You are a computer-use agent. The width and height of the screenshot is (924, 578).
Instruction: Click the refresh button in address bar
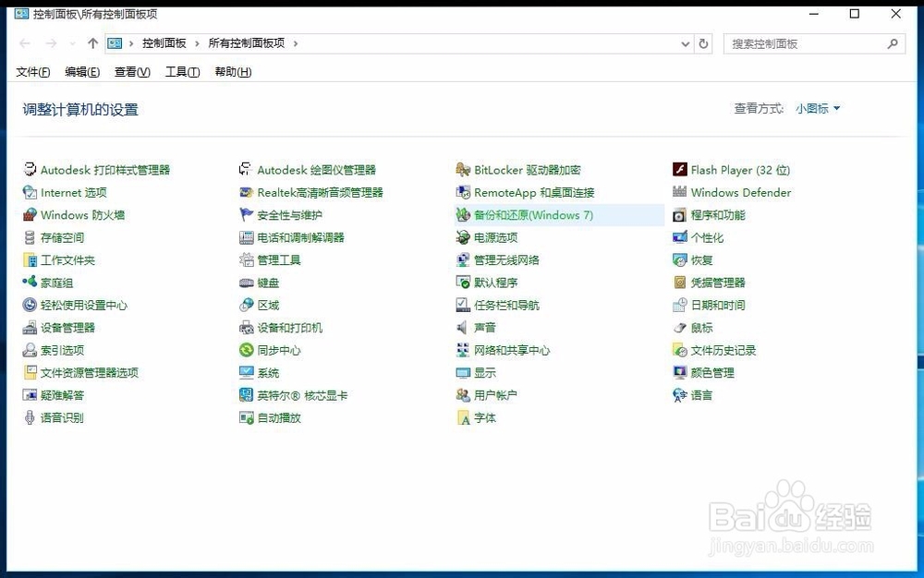704,42
